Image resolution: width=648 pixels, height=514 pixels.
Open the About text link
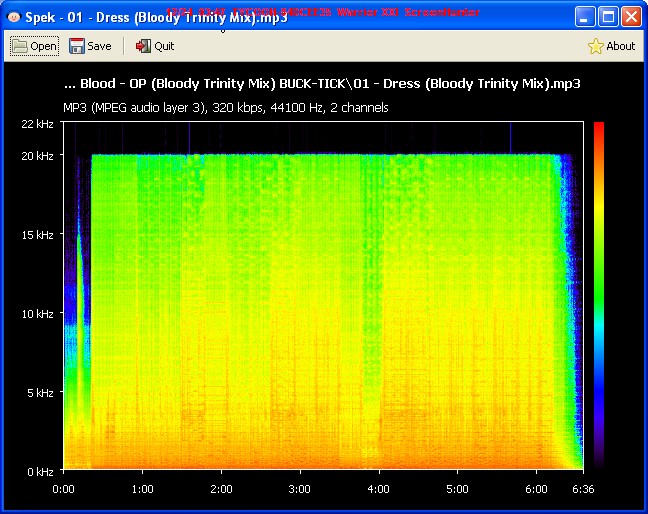(620, 46)
